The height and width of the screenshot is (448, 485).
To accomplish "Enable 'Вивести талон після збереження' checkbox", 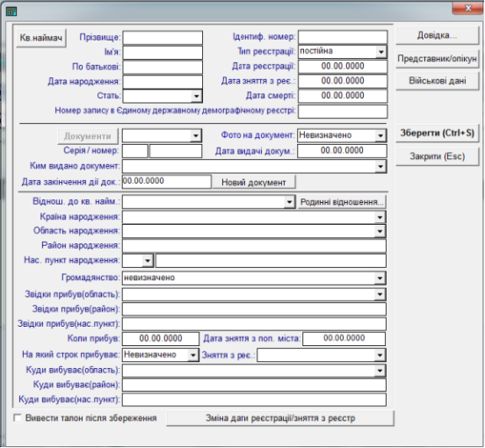I will tap(18, 418).
